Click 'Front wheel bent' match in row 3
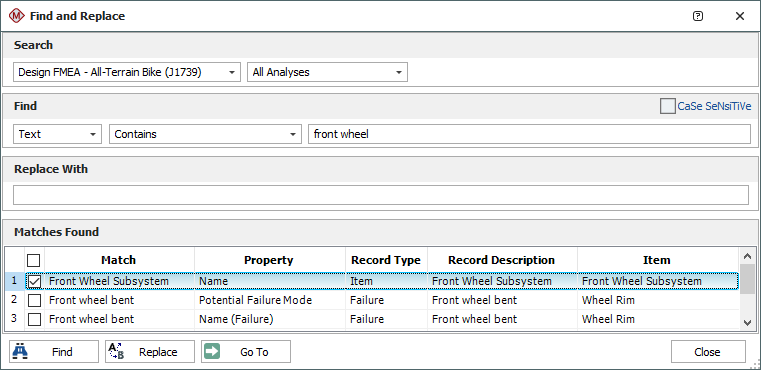Viewport: 761px width, 370px height. pyautogui.click(x=119, y=320)
